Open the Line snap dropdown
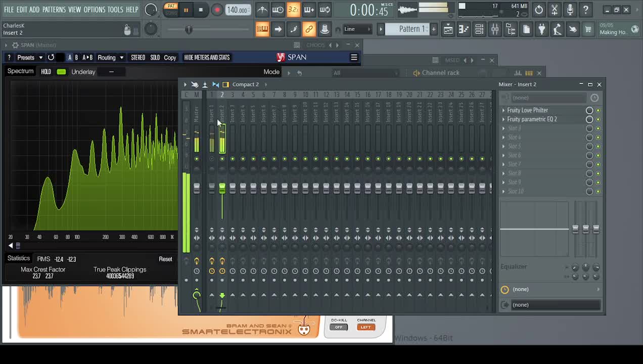Viewport: 643px width, 364px height. [x=357, y=29]
